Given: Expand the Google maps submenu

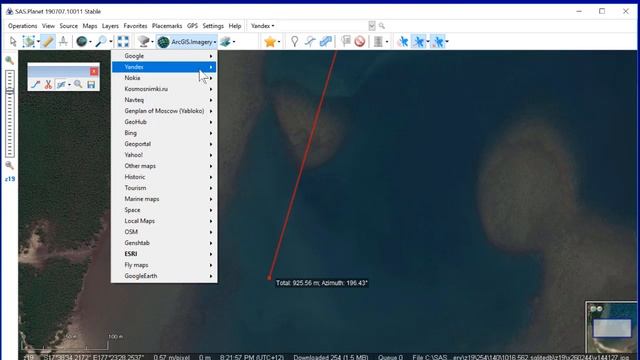Looking at the screenshot, I should click(164, 56).
